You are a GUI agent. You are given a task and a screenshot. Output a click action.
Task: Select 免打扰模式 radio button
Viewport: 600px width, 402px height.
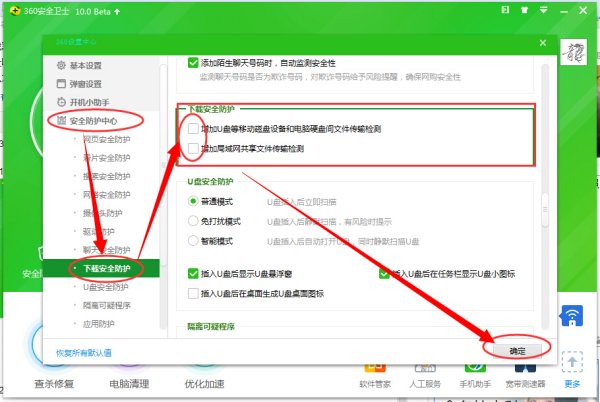[x=193, y=221]
